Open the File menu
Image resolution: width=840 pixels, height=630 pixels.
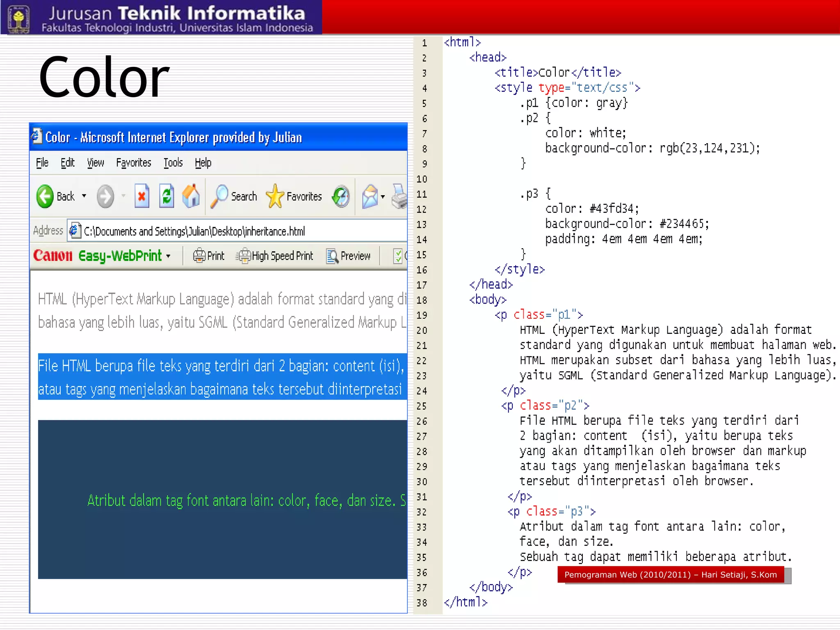tap(42, 163)
